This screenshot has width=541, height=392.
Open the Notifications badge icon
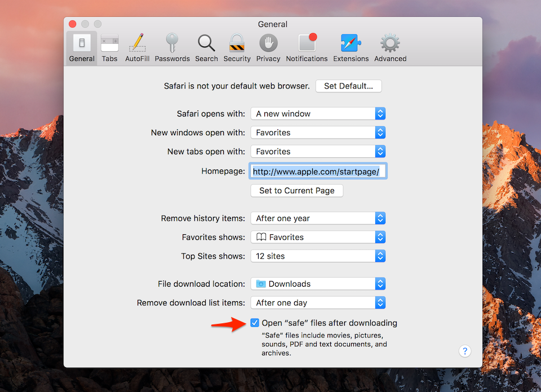tap(307, 43)
